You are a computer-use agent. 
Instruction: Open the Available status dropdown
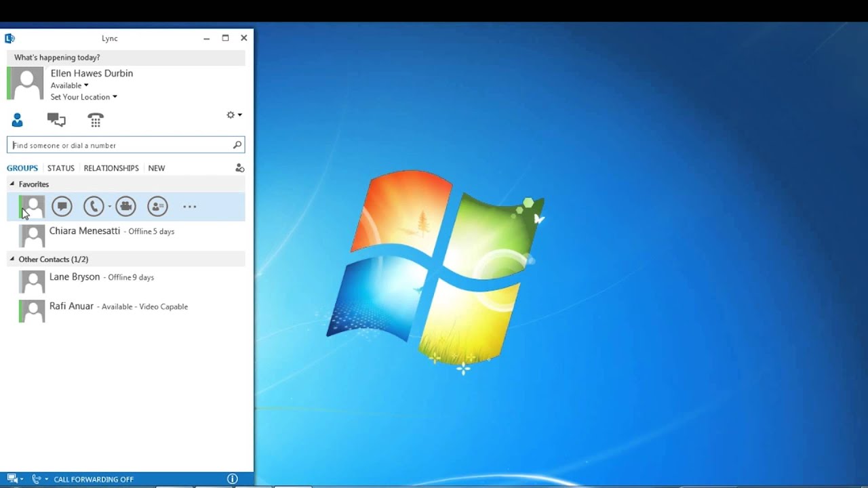click(70, 85)
